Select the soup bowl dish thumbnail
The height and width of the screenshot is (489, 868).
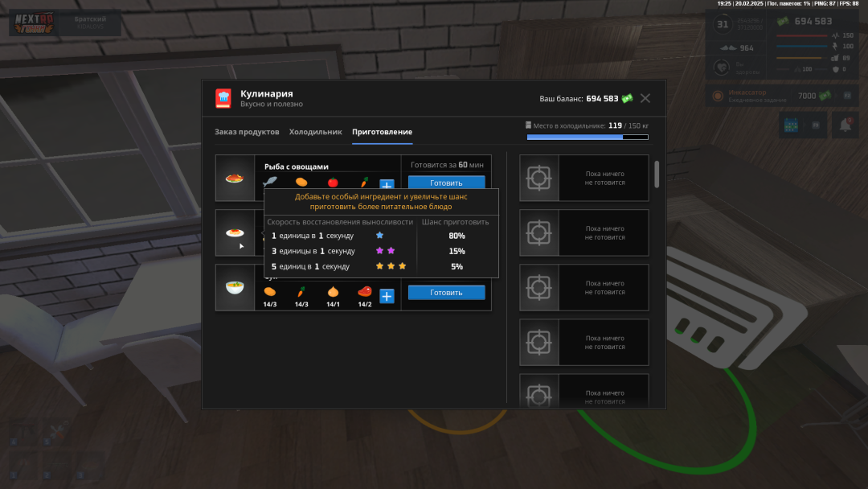[x=235, y=287]
